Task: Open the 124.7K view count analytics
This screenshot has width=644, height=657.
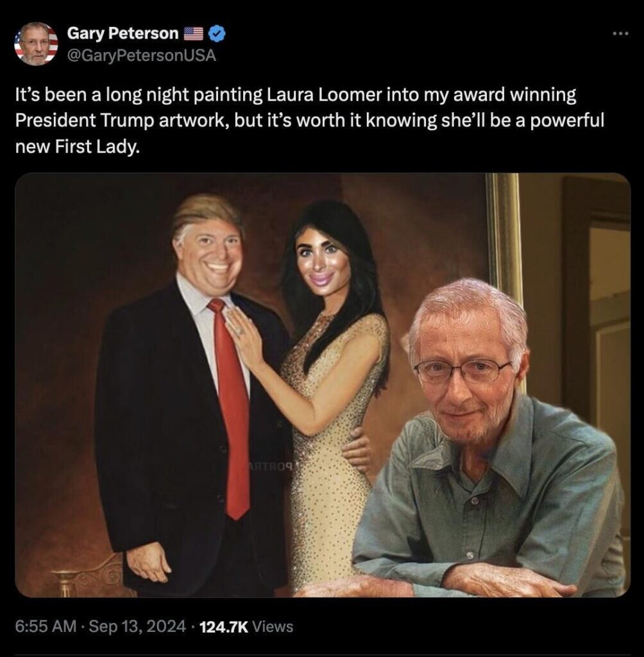Action: pos(224,627)
